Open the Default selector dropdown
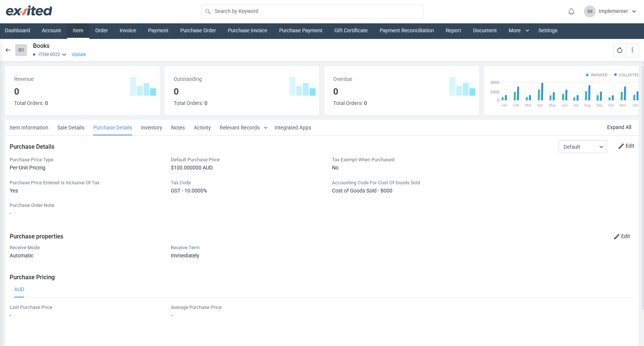The height and width of the screenshot is (346, 644). tap(582, 147)
